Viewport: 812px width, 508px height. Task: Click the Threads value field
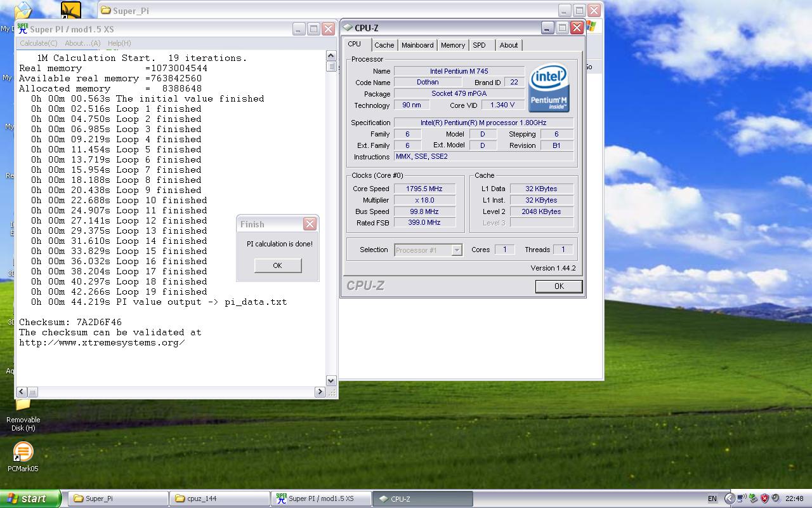click(563, 250)
